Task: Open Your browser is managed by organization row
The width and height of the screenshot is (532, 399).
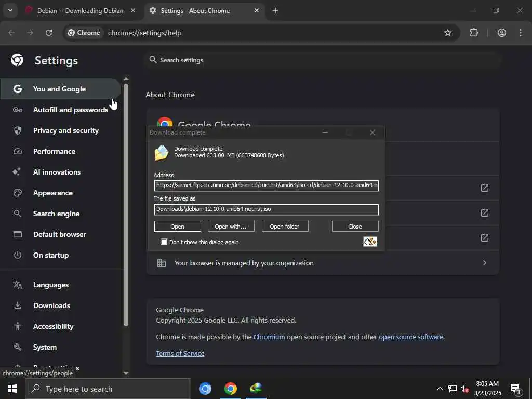Action: 323,263
